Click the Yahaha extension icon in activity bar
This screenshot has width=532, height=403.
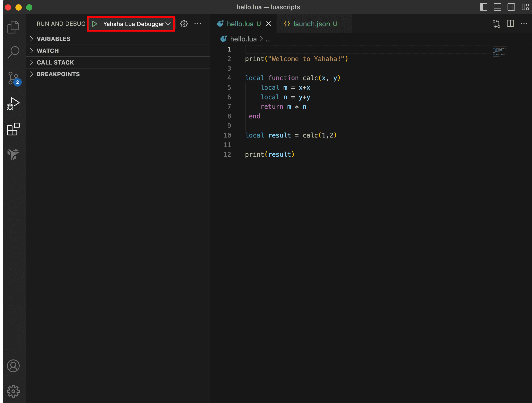(x=13, y=155)
